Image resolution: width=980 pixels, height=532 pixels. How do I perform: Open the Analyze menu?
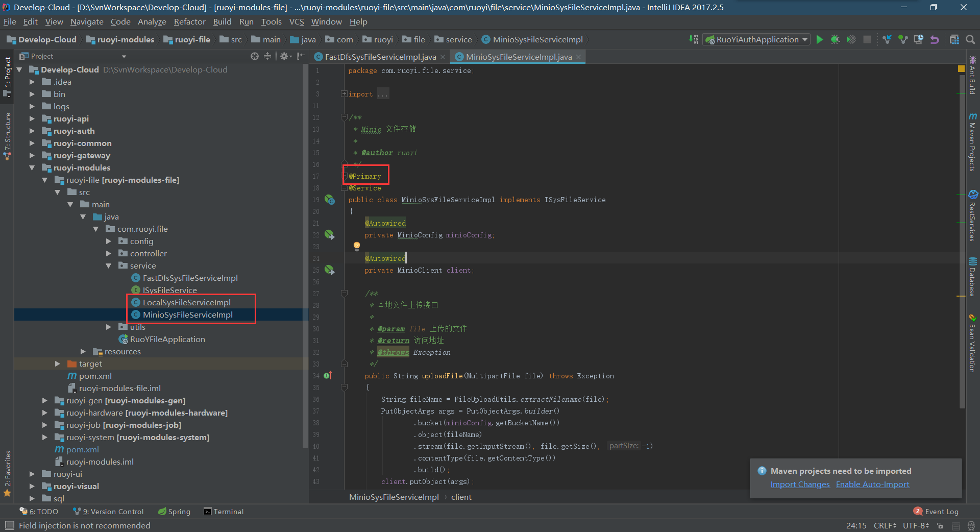point(152,21)
